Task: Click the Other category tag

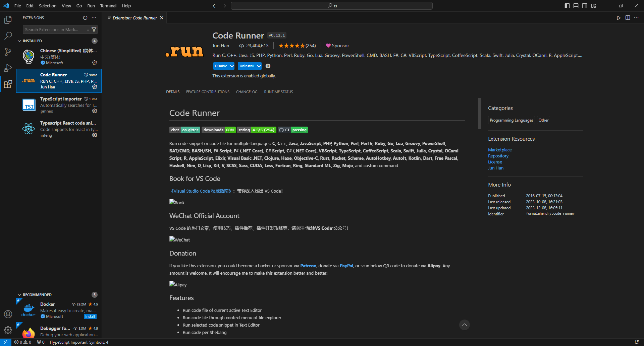Action: click(543, 120)
